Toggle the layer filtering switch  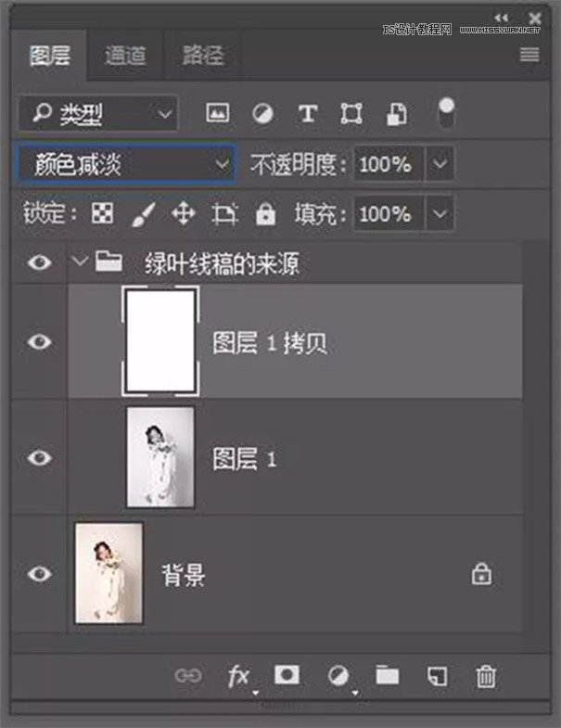click(446, 113)
